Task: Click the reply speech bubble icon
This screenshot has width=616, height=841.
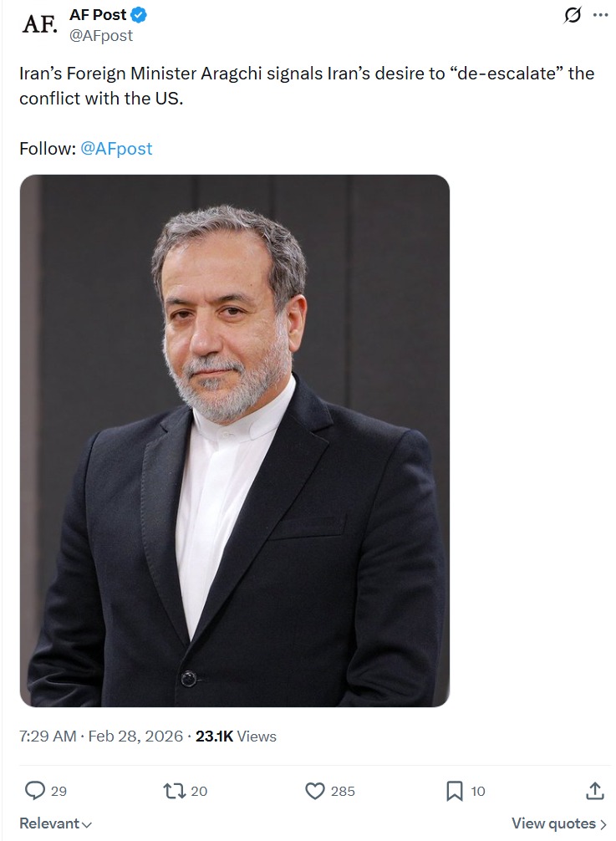Action: tap(35, 791)
